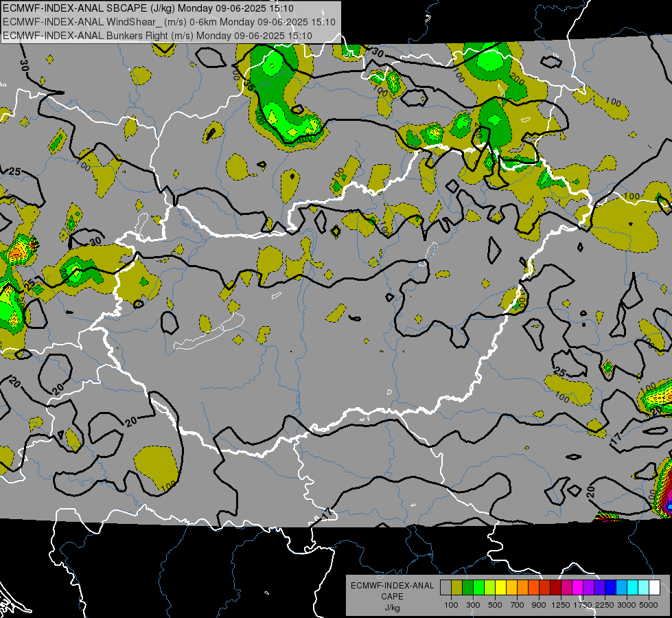Click the white above-5000 legend swatch

[x=656, y=587]
